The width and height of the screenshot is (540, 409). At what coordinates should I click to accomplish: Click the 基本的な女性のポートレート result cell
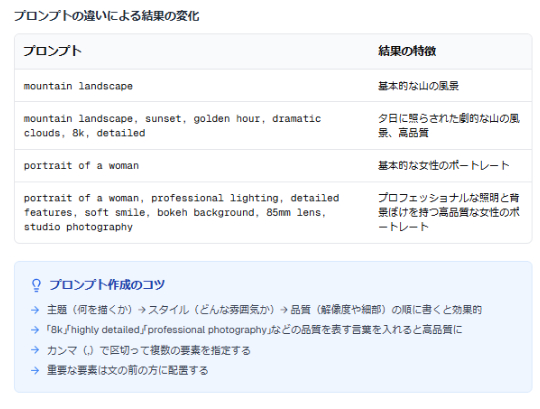[x=444, y=166]
